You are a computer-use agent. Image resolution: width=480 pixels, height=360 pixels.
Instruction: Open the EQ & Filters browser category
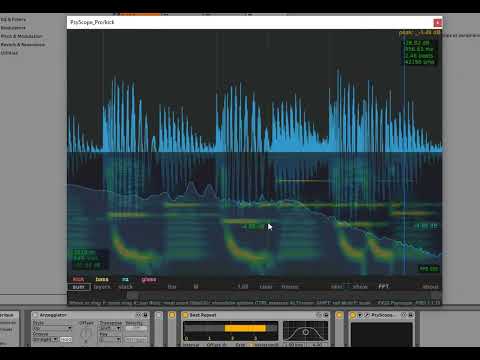pyautogui.click(x=13, y=20)
